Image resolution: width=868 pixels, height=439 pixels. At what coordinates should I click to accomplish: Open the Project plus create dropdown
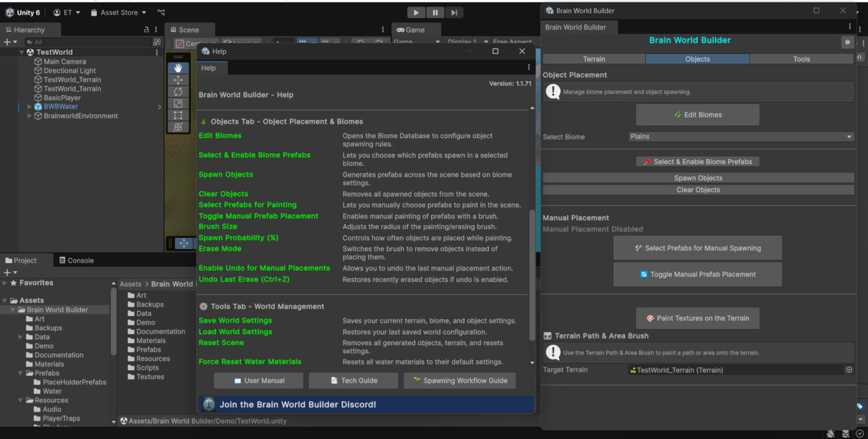[x=10, y=272]
